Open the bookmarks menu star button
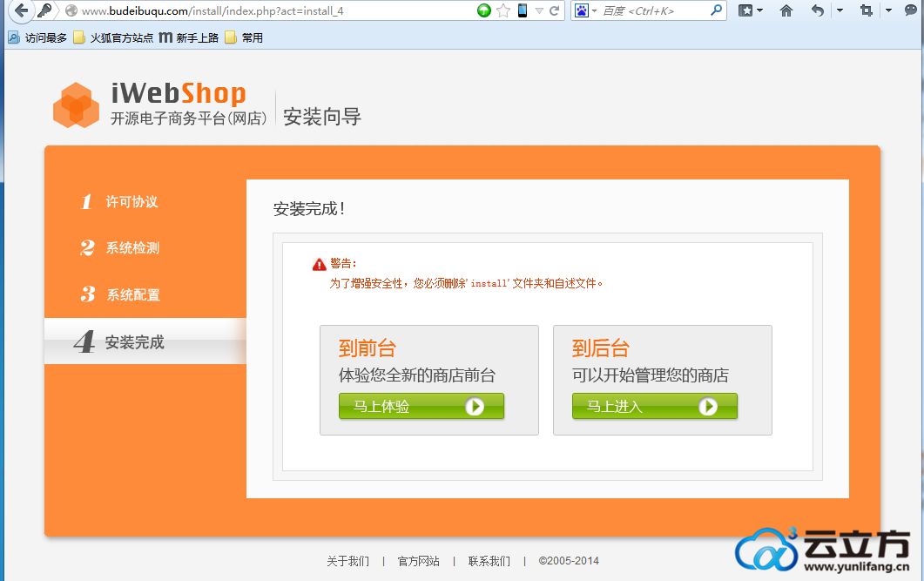Image resolution: width=924 pixels, height=581 pixels. 745,10
